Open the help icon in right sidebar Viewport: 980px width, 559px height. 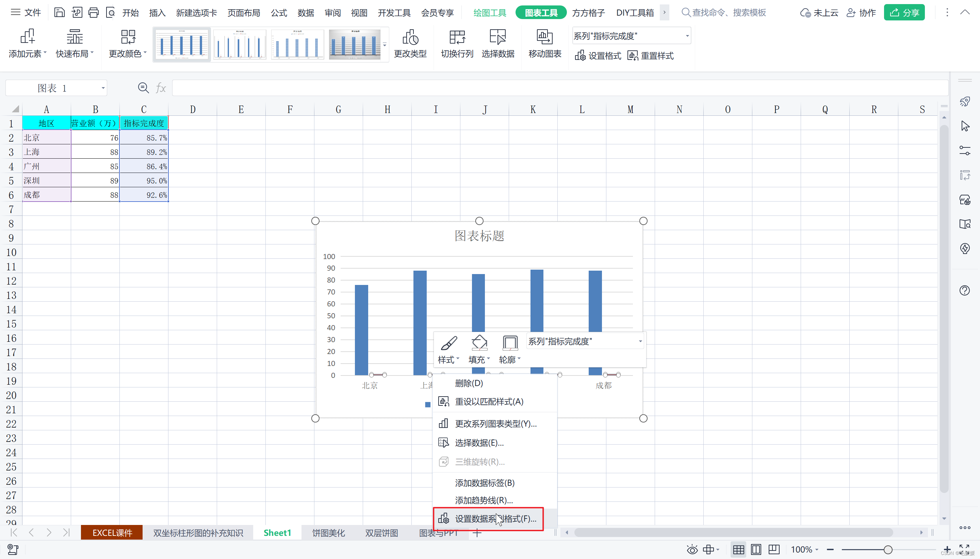coord(964,291)
